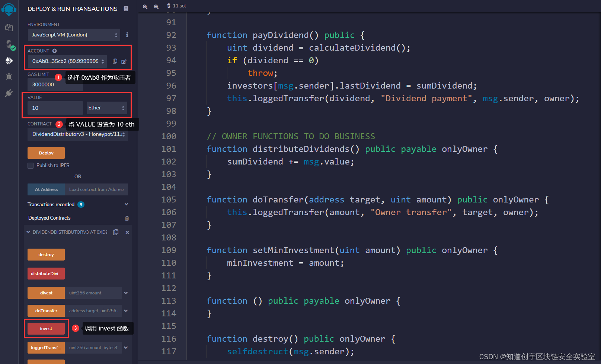Click loggedTransfer uint256 amount input field
Image resolution: width=601 pixels, height=364 pixels.
coord(93,348)
